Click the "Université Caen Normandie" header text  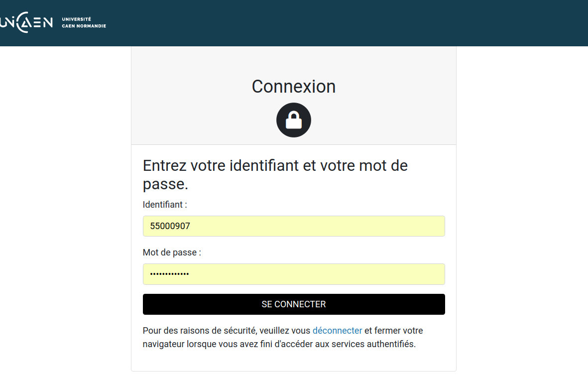(84, 22)
